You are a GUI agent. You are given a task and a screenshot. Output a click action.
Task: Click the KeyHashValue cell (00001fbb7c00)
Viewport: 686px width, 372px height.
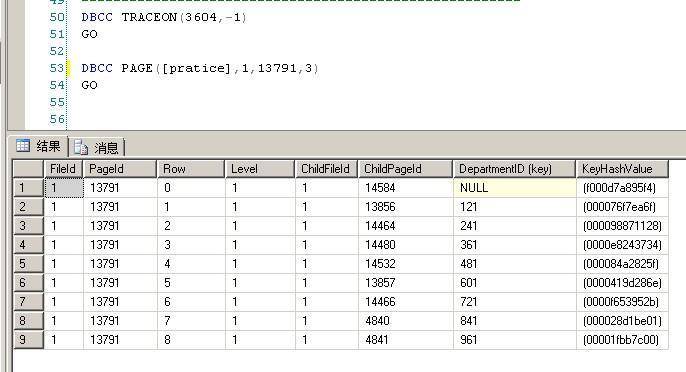click(x=622, y=340)
